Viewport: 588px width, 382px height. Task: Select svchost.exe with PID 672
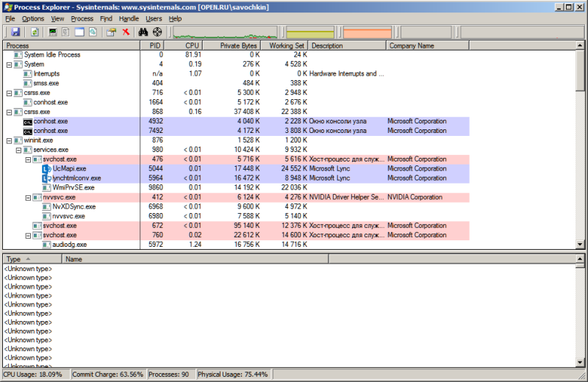[236, 226]
